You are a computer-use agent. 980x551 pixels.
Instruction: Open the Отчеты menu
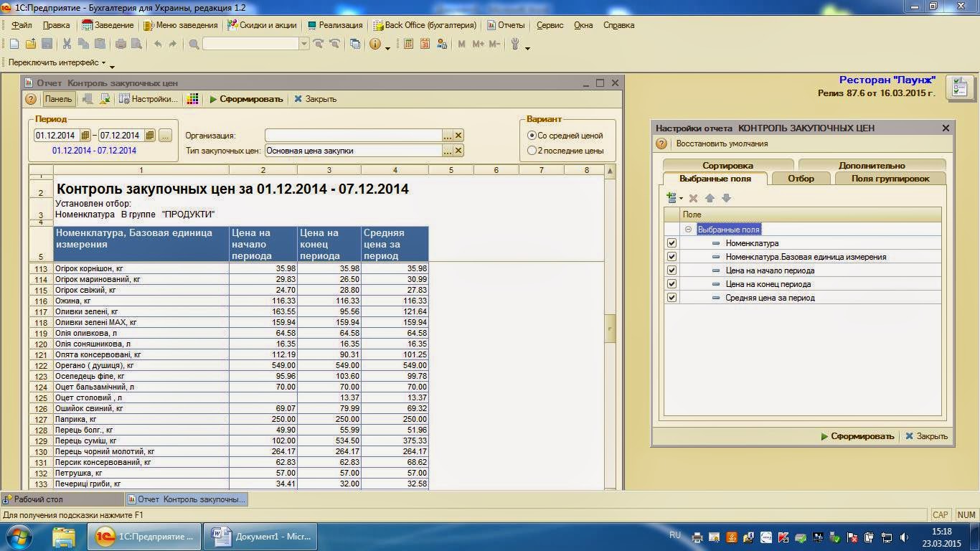point(507,25)
